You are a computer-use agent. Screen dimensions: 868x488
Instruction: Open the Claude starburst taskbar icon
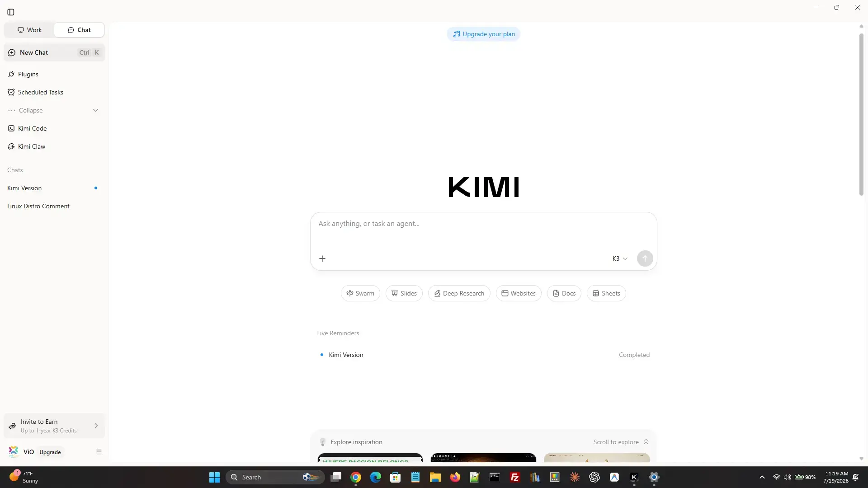[575, 477]
